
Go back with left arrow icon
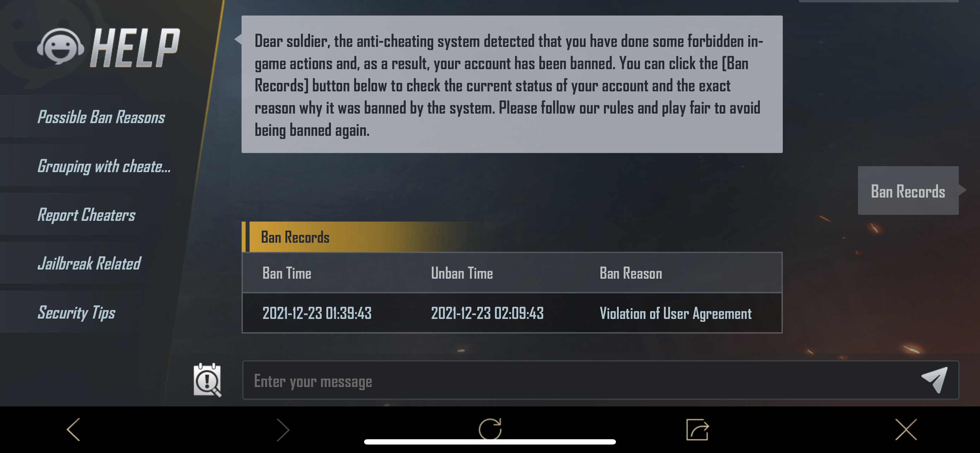73,430
